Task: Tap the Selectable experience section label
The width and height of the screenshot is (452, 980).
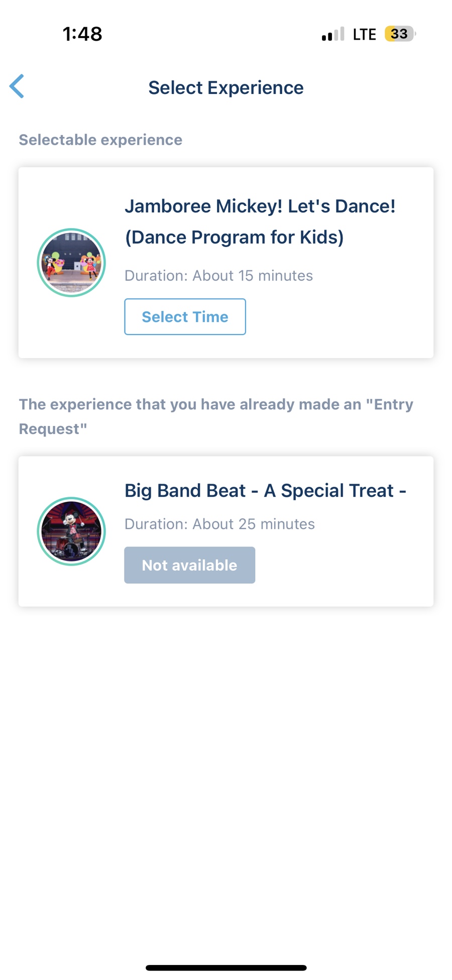Action: pos(100,140)
